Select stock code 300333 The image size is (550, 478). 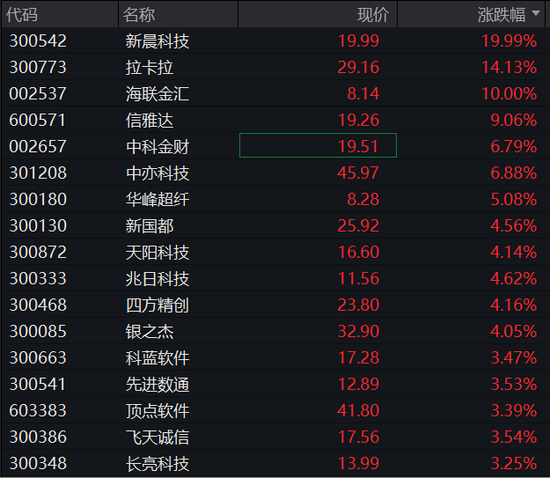coord(38,279)
